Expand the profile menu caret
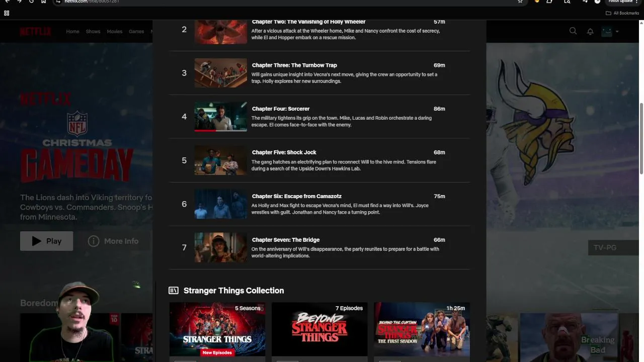The width and height of the screenshot is (644, 362). pos(617,32)
